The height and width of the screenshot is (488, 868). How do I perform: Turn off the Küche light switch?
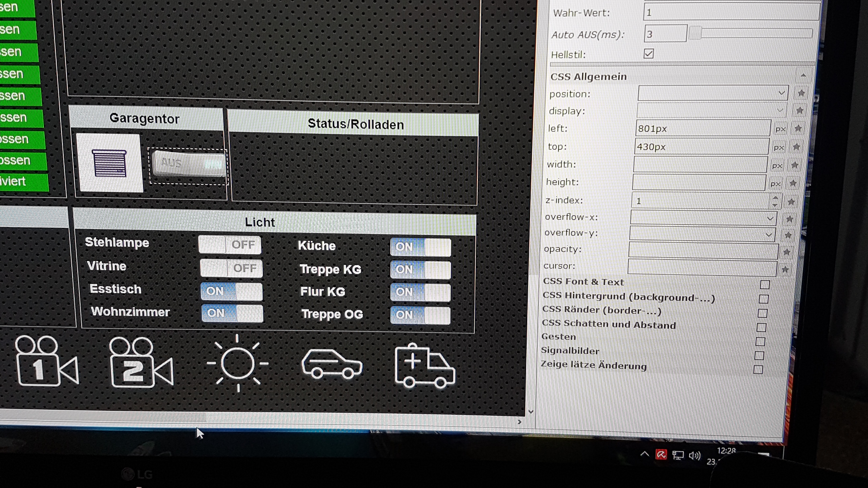[420, 247]
